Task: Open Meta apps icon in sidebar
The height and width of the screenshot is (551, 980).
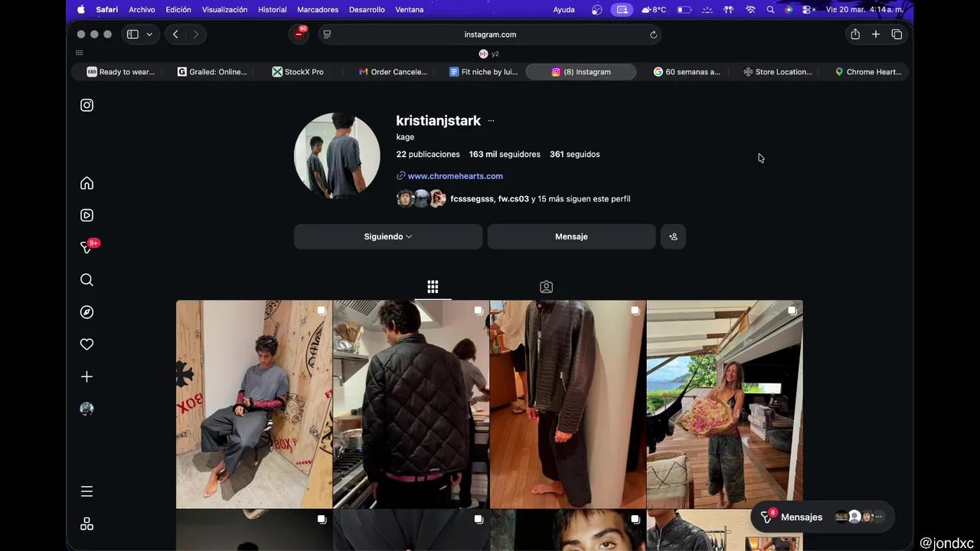Action: (87, 524)
